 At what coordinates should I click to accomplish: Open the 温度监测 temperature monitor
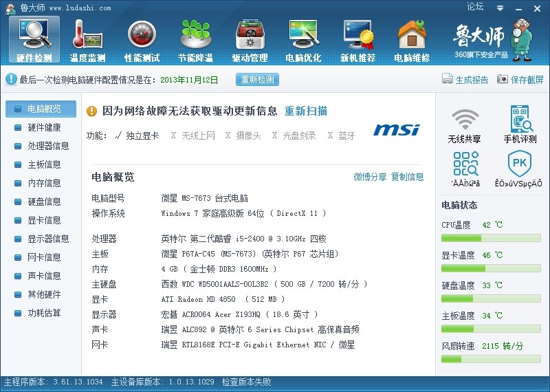[x=87, y=40]
